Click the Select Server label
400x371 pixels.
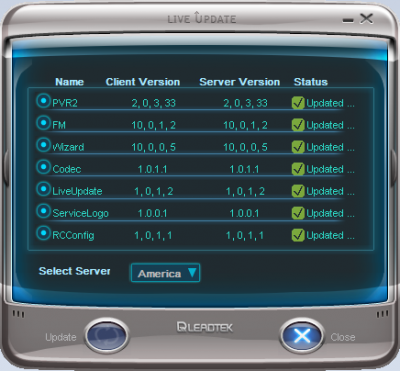[74, 271]
